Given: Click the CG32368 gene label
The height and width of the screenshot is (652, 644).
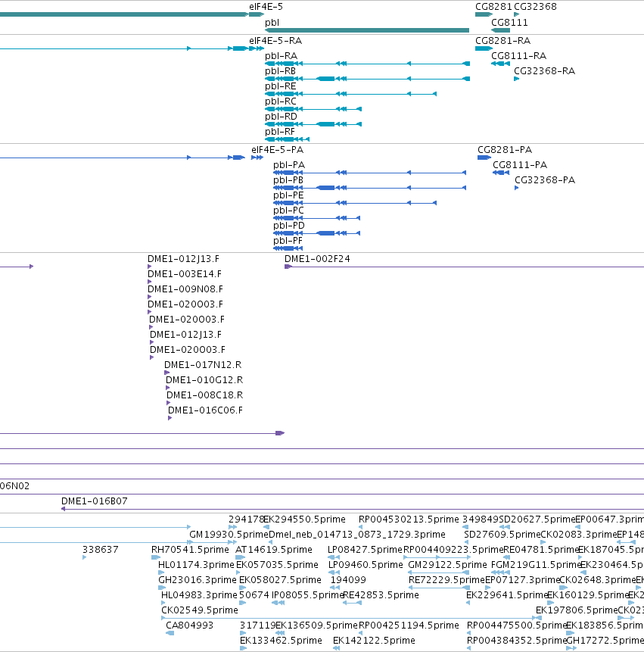Looking at the screenshot, I should pyautogui.click(x=535, y=7).
